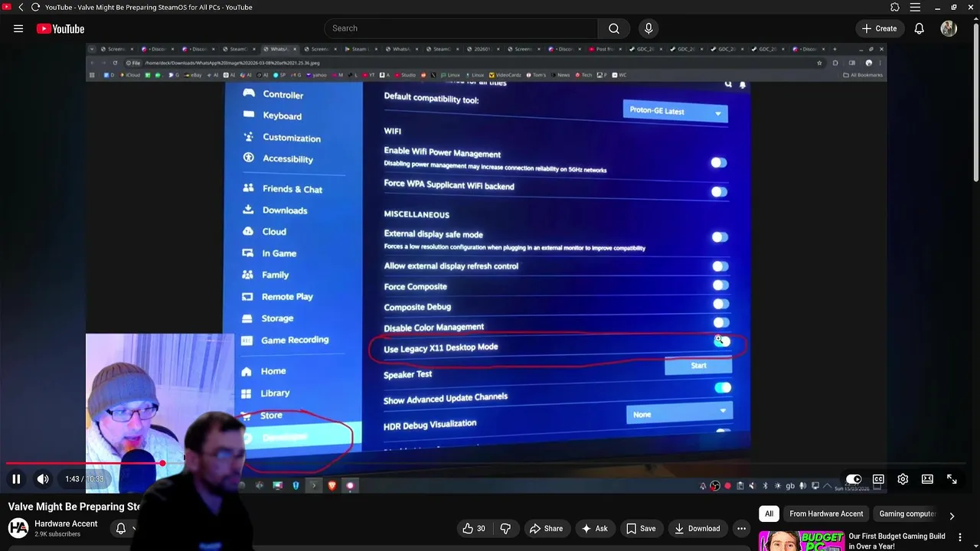The height and width of the screenshot is (551, 980).
Task: Click the 2.9K subscribers text
Action: (57, 534)
